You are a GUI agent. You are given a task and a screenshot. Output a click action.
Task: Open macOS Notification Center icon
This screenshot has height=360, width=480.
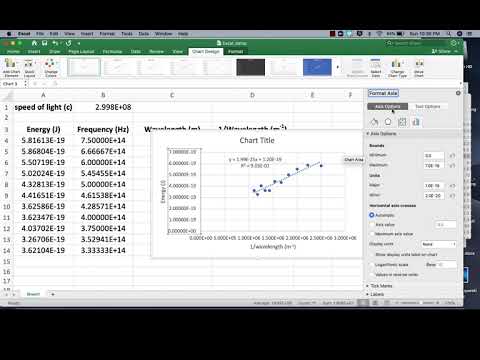(469, 34)
